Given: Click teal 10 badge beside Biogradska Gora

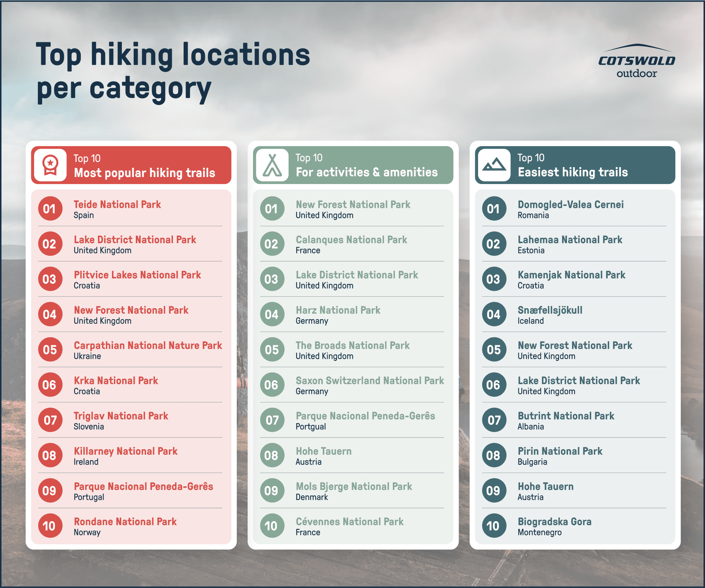Looking at the screenshot, I should point(494,526).
